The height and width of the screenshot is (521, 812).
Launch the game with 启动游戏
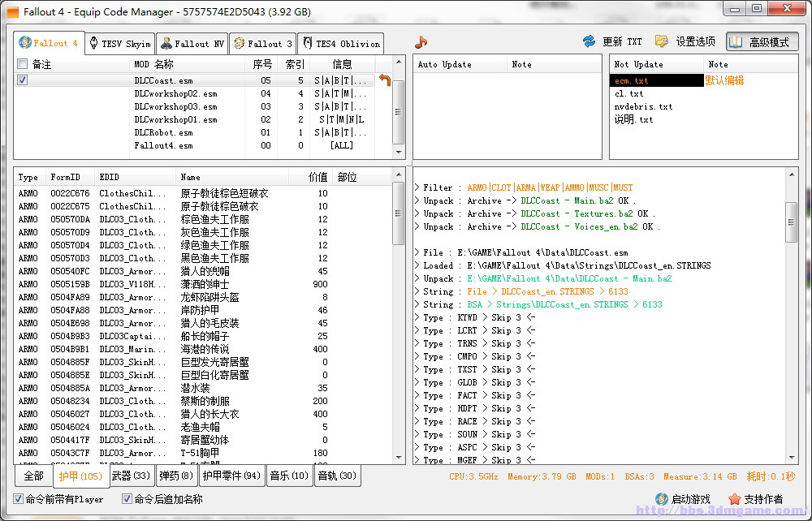pyautogui.click(x=682, y=499)
